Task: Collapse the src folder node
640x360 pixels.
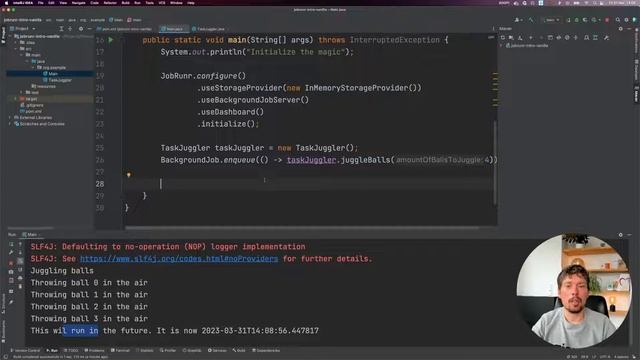Action: [x=16, y=49]
